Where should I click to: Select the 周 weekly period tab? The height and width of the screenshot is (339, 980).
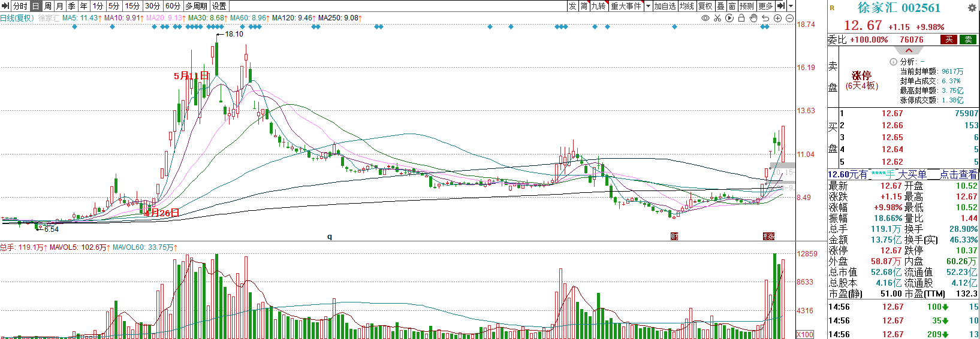(x=47, y=6)
